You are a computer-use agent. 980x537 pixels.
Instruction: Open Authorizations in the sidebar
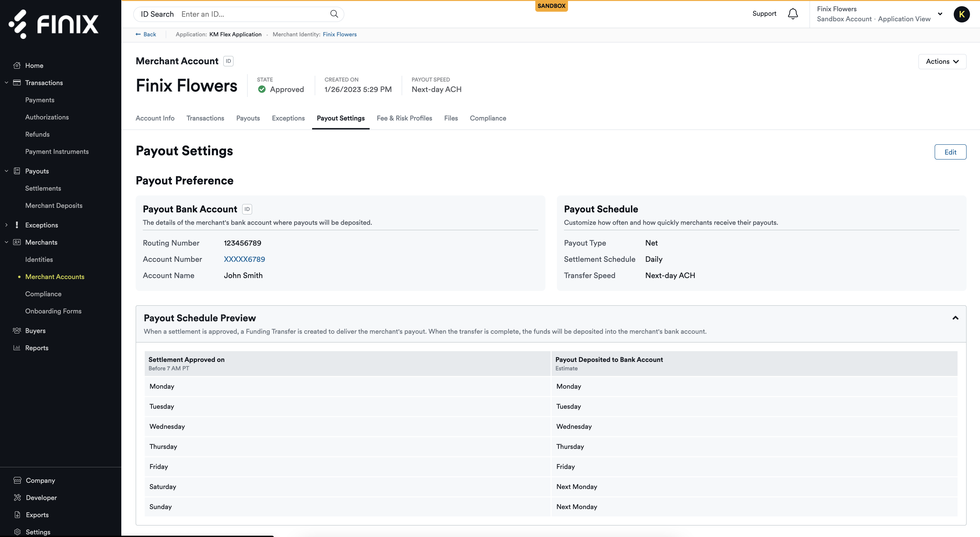coord(47,117)
